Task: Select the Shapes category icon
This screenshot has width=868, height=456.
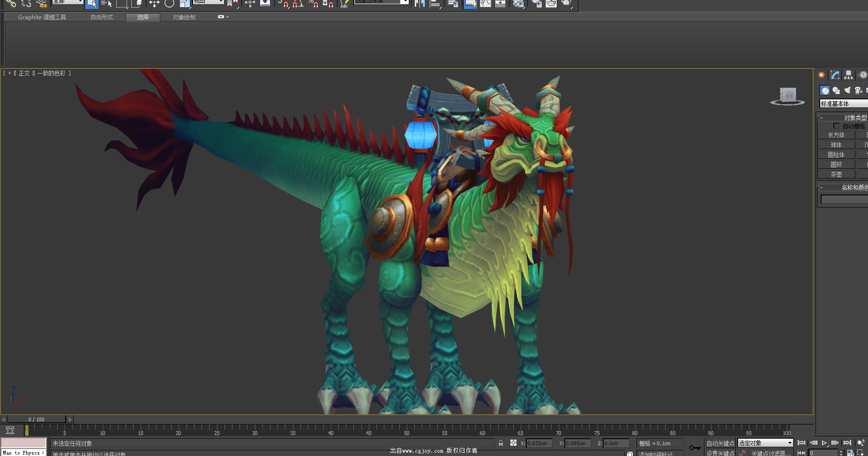Action: pyautogui.click(x=836, y=90)
